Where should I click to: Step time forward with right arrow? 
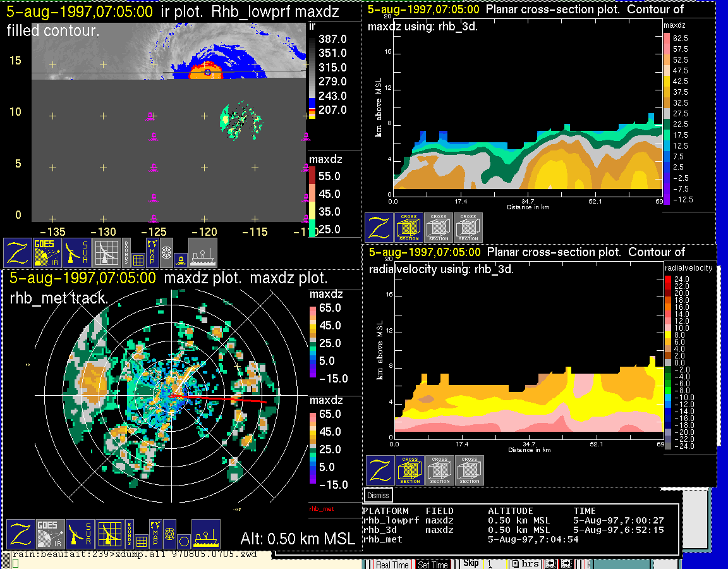point(567,564)
